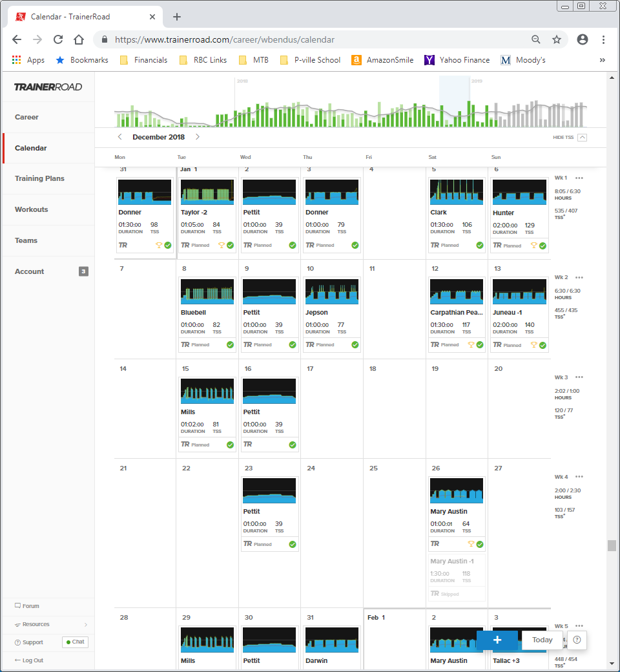
Task: Go back with browser back arrow
Action: point(17,39)
